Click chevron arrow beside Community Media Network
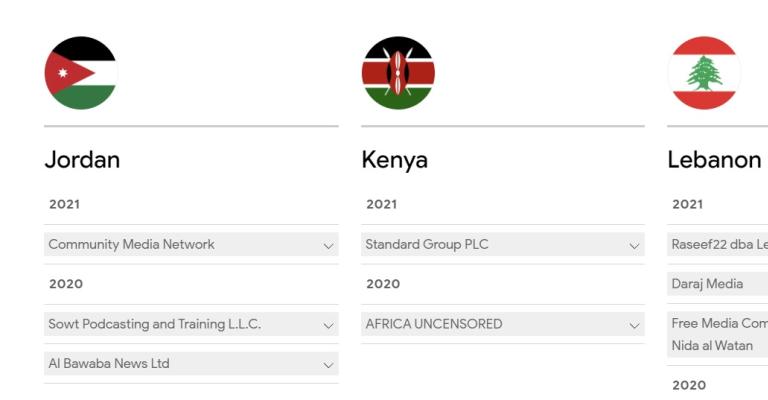 click(328, 245)
